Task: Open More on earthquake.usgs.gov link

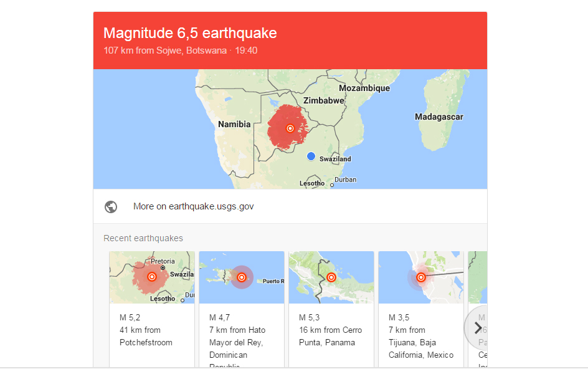Action: click(x=193, y=206)
